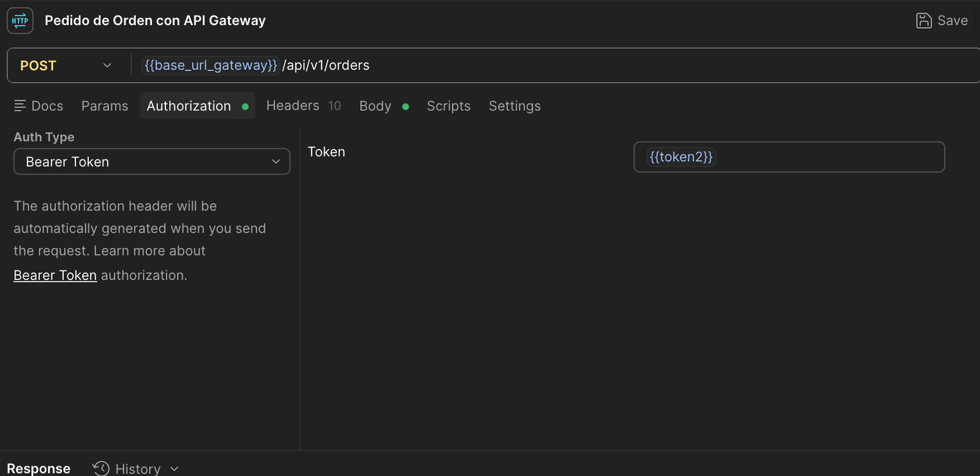The image size is (980, 476).
Task: Follow the Bearer Token documentation link
Action: (x=55, y=276)
